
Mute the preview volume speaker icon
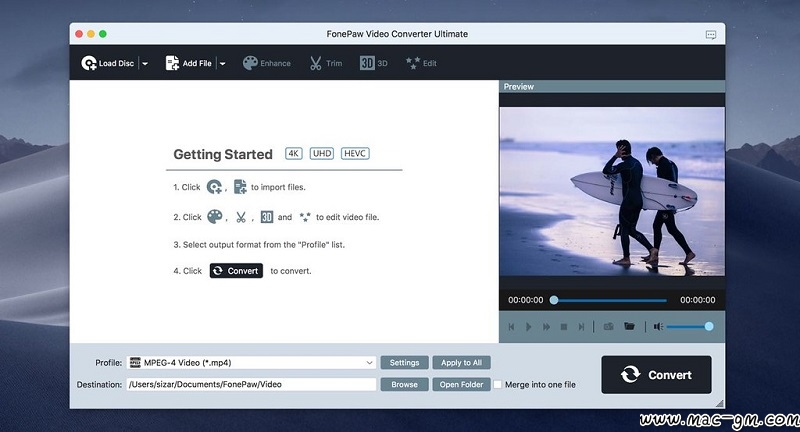(659, 326)
